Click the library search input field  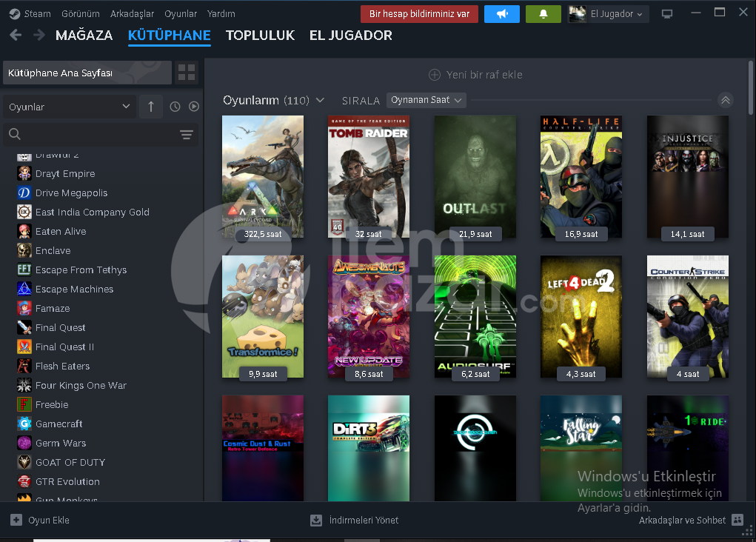tap(100, 134)
